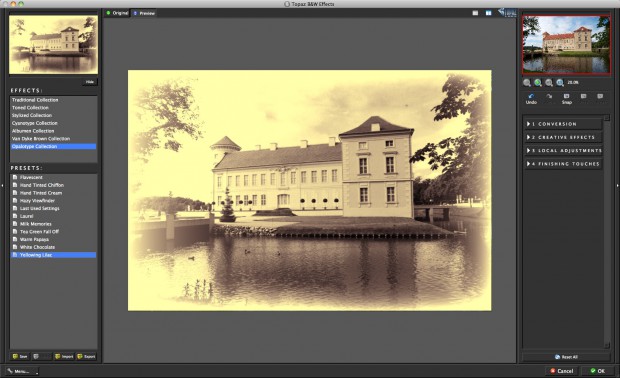The height and width of the screenshot is (378, 620).
Task: Collapse right panel via edge arrow
Action: 617,185
